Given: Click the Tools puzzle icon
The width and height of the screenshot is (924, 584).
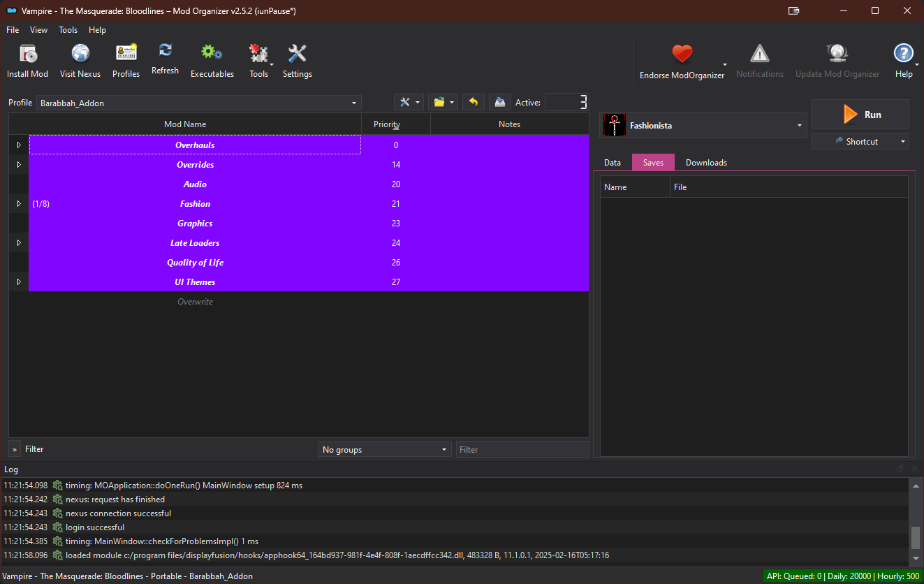Looking at the screenshot, I should (x=258, y=53).
